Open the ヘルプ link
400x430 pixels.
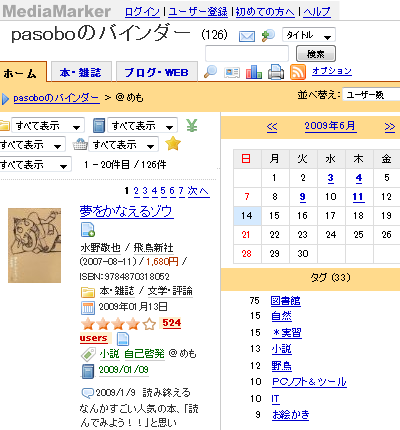[317, 12]
